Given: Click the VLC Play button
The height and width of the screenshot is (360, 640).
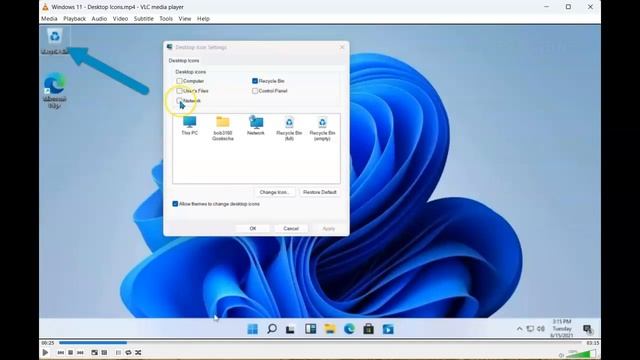Looking at the screenshot, I should pos(45,352).
